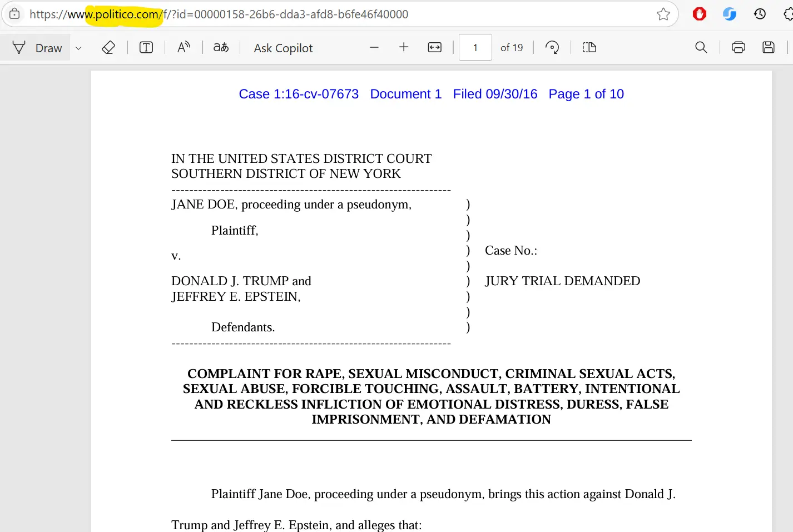Select the Erase tool

tap(108, 48)
